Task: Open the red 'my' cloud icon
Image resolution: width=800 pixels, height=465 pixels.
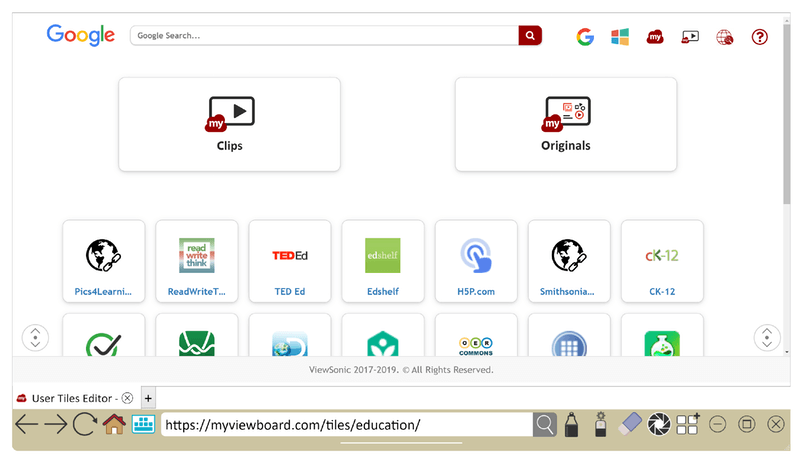Action: (655, 37)
